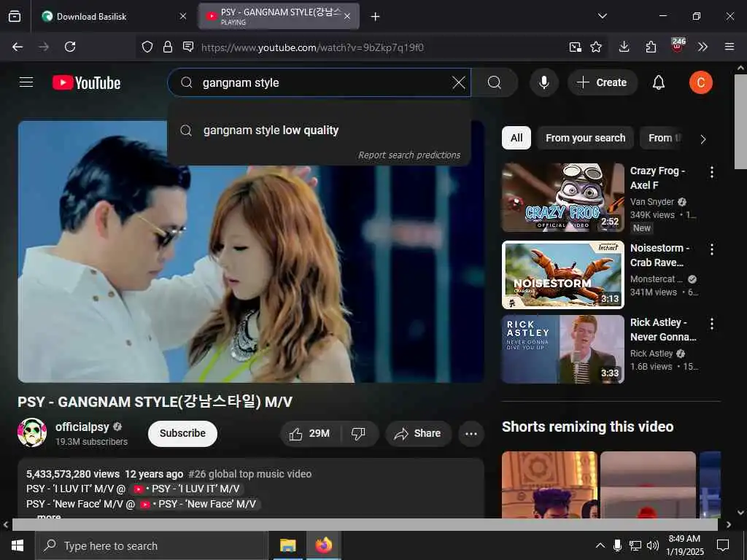Open more actions ellipsis under video
Viewport: 747px width, 560px height.
[x=471, y=433]
